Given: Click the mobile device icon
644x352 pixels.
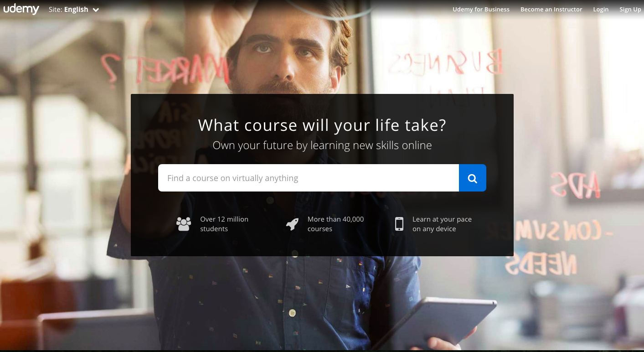Looking at the screenshot, I should click(399, 224).
